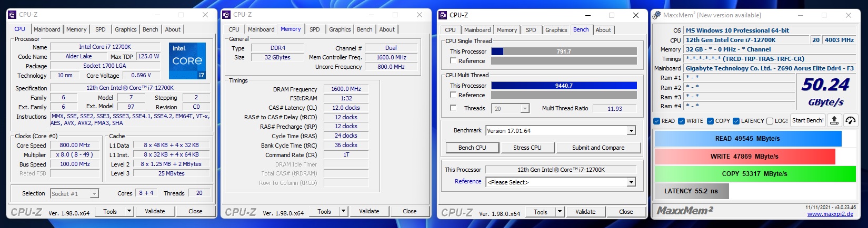Open the www.maxxpi2.de link
Screen dimensions: 868x228
[830, 214]
